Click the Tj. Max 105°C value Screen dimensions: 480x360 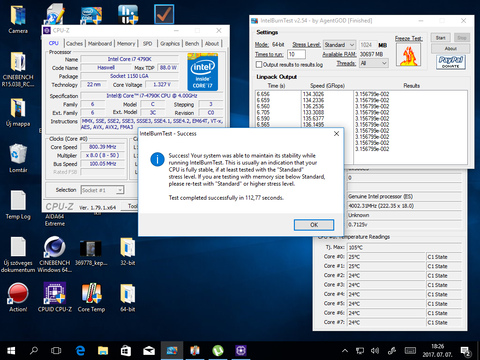(x=404, y=247)
